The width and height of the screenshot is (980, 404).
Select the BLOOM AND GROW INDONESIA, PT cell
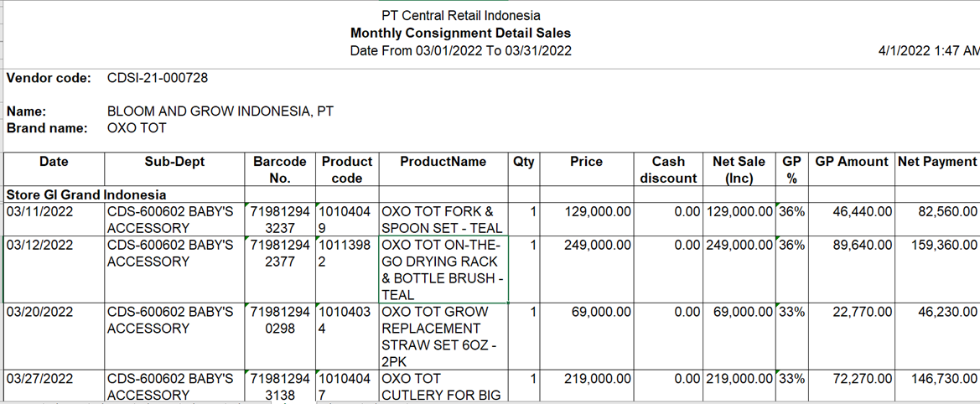220,111
